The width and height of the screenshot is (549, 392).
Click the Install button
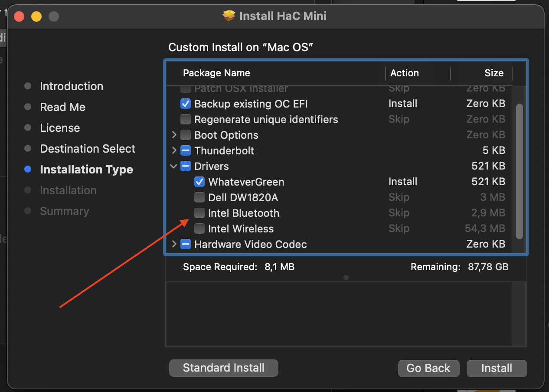click(x=497, y=368)
